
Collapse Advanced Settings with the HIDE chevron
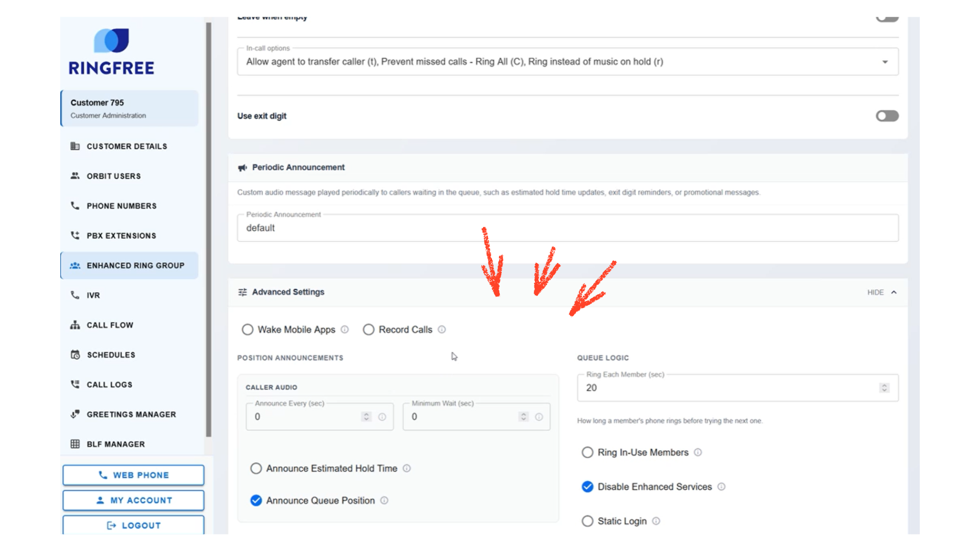[x=894, y=292]
